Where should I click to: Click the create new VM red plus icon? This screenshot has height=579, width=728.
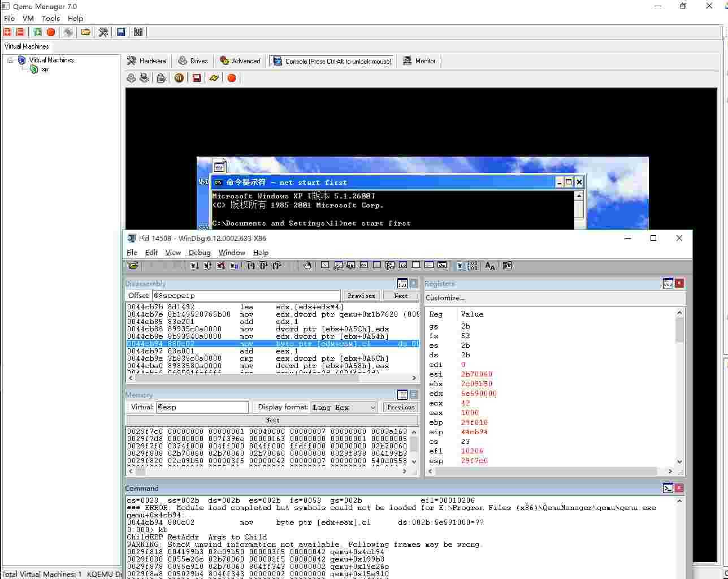pos(8,32)
